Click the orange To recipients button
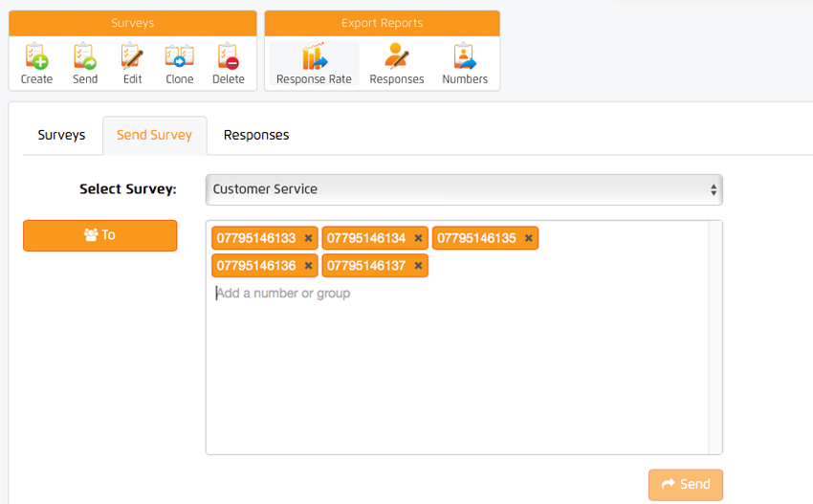This screenshot has height=504, width=813. 100,235
